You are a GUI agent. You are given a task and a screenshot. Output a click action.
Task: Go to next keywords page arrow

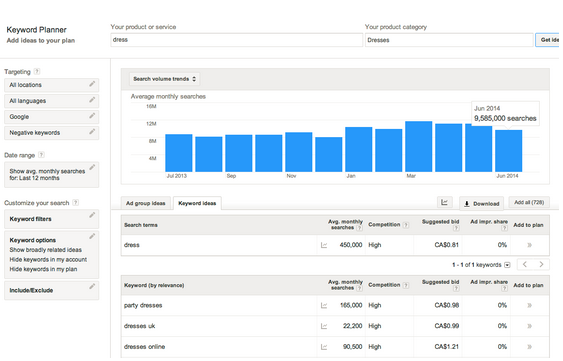541,265
